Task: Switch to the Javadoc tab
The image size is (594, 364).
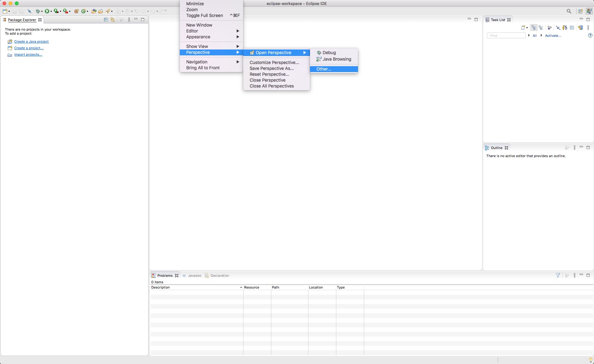Action: click(x=192, y=276)
